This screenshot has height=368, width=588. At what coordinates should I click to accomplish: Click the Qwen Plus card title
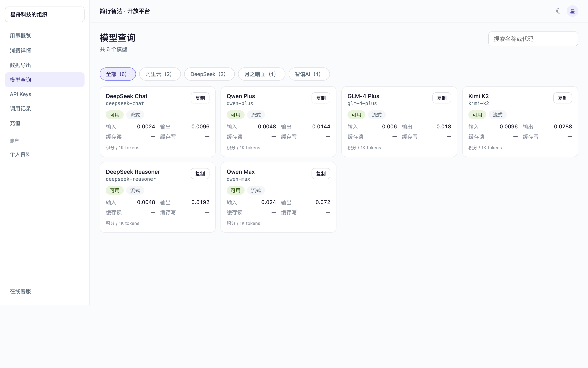(241, 96)
